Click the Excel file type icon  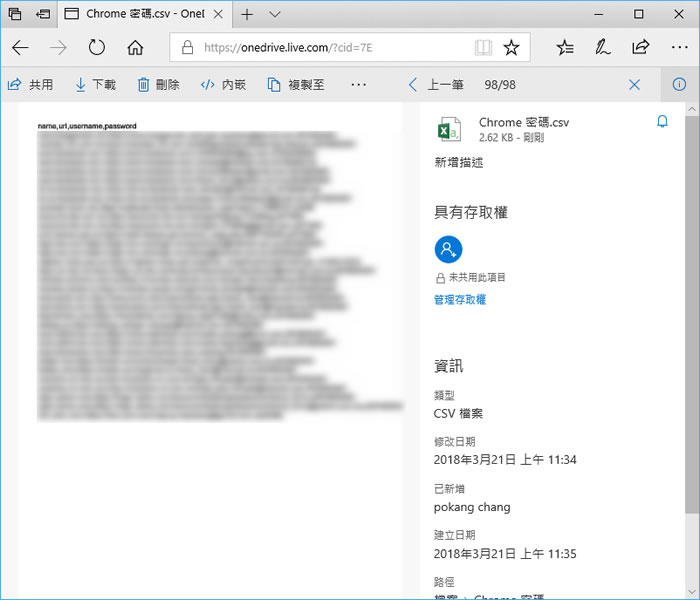[449, 129]
